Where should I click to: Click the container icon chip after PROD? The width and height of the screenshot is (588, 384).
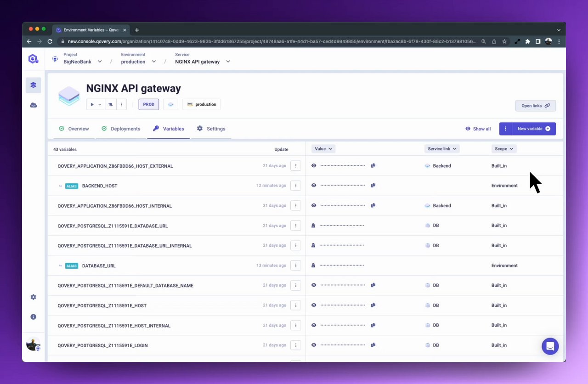[170, 105]
